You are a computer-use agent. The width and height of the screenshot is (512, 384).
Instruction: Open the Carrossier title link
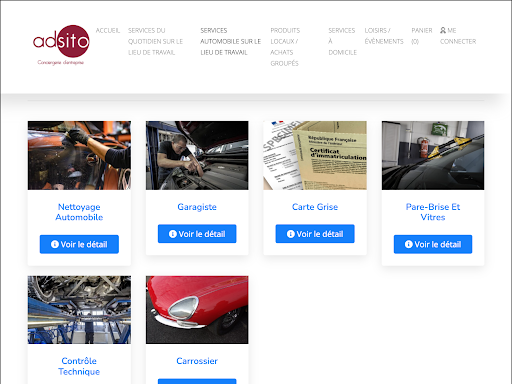(197, 361)
